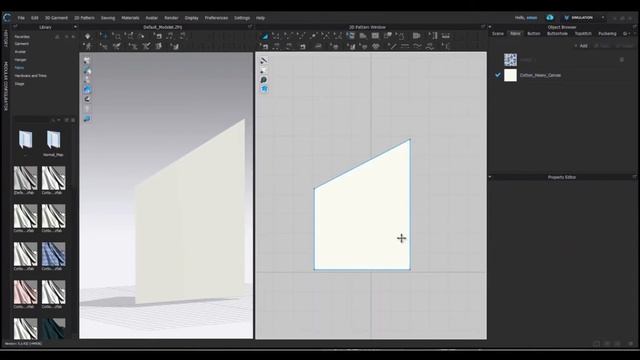640x360 pixels.
Task: Select the highlighted Select/Move tool in the 3D toolbar
Action: [x=103, y=36]
